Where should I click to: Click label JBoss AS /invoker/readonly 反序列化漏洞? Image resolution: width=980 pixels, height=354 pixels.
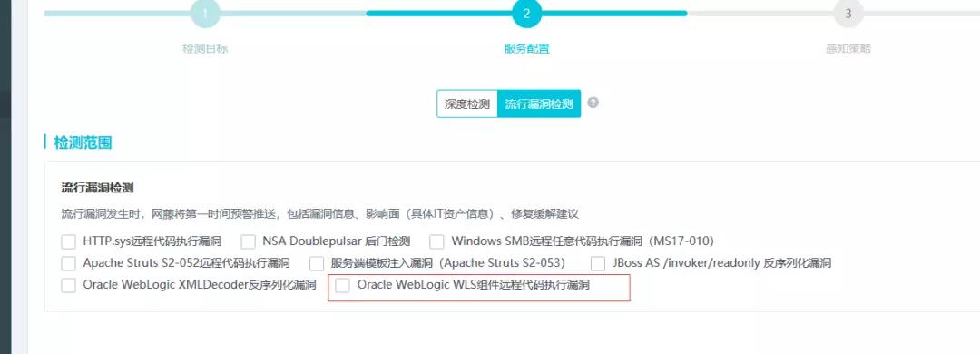[722, 262]
